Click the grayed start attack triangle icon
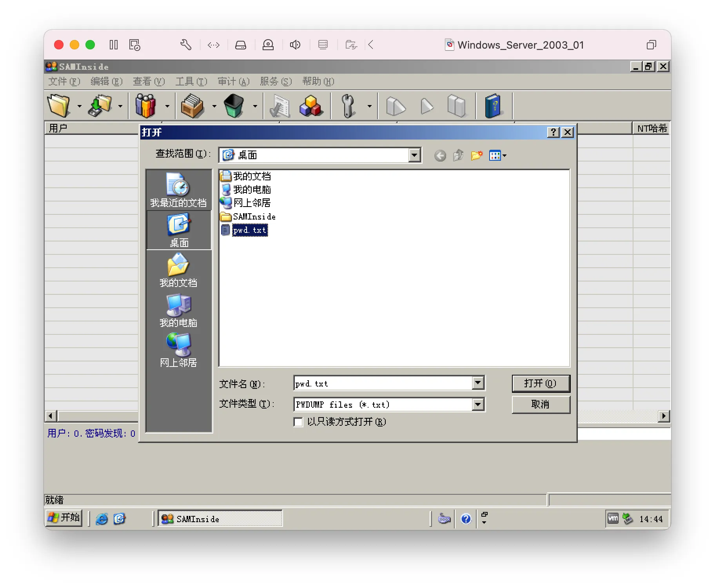Screen dimensions: 715x588 point(426,106)
